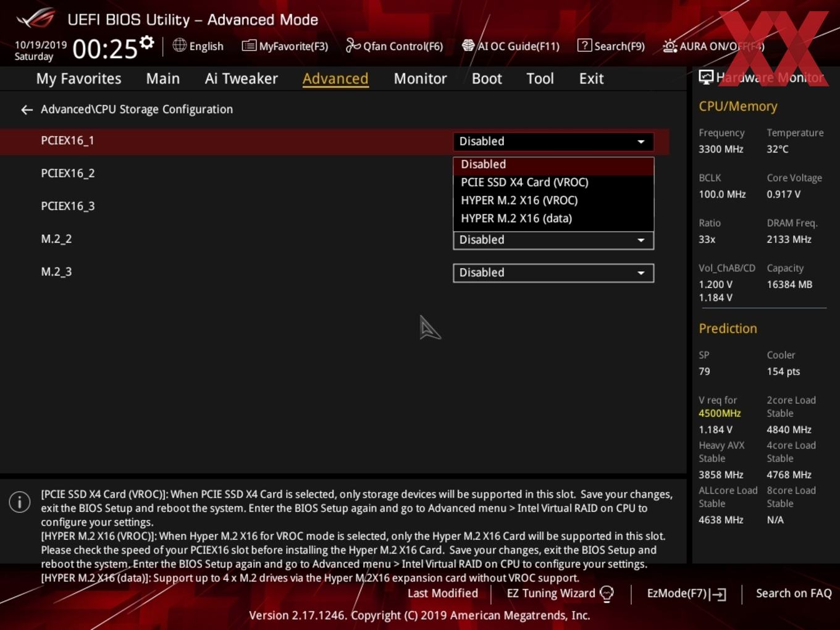Viewport: 840px width, 630px height.
Task: Switch to EzMode(F7)
Action: [x=676, y=594]
